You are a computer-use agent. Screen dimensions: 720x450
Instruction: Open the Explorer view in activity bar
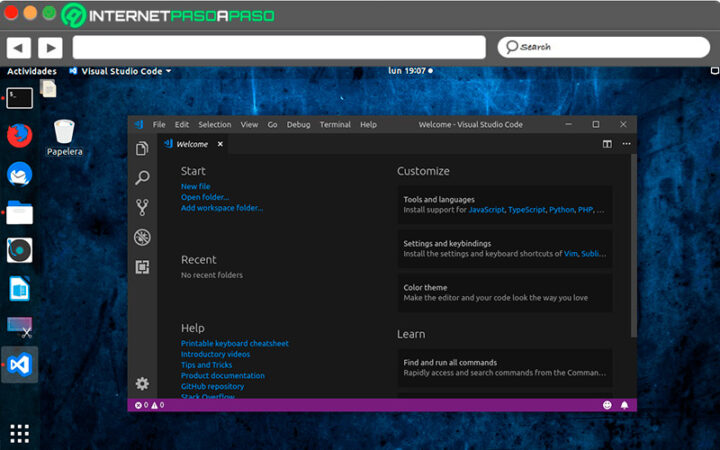pyautogui.click(x=142, y=148)
